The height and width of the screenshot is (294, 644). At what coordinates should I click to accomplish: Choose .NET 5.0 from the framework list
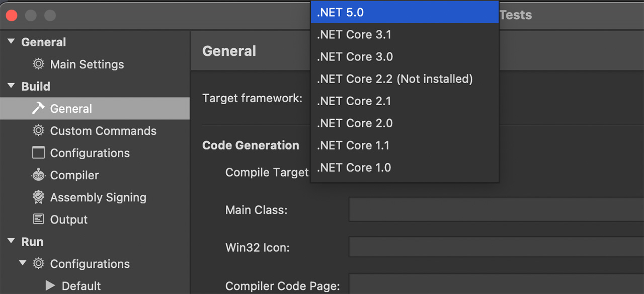point(405,13)
